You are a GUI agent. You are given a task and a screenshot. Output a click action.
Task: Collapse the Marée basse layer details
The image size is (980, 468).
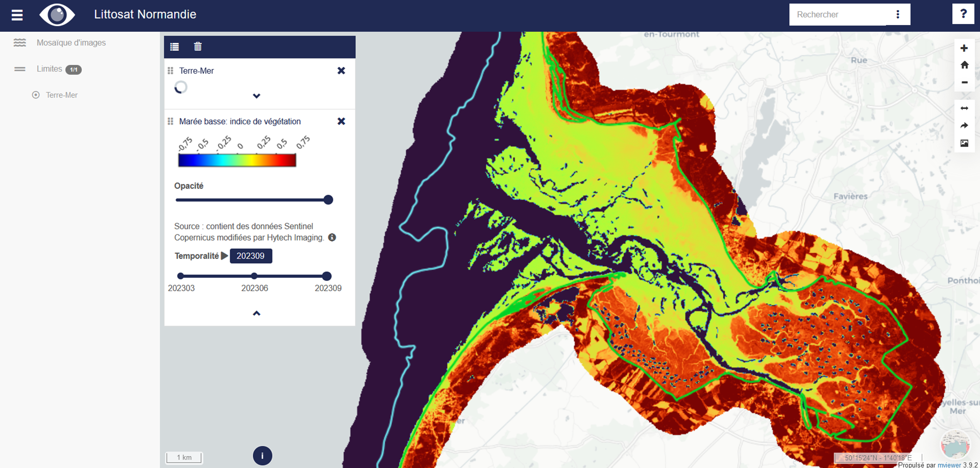pos(257,313)
